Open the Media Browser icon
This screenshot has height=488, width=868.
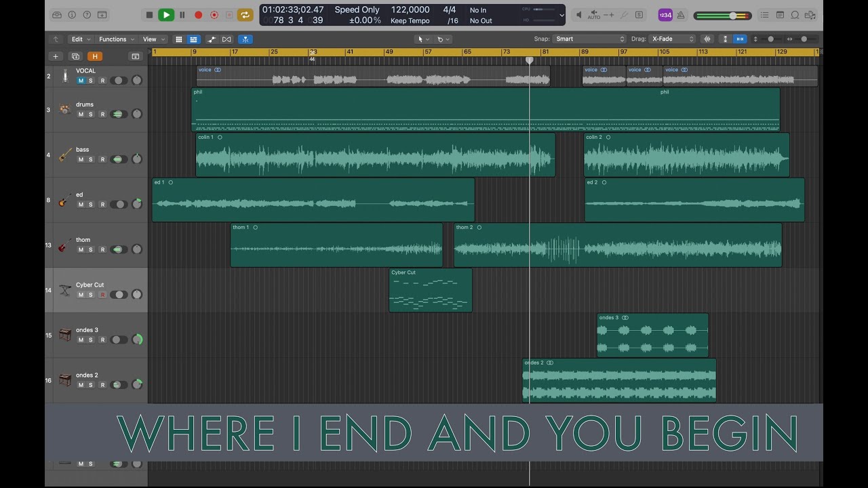810,15
